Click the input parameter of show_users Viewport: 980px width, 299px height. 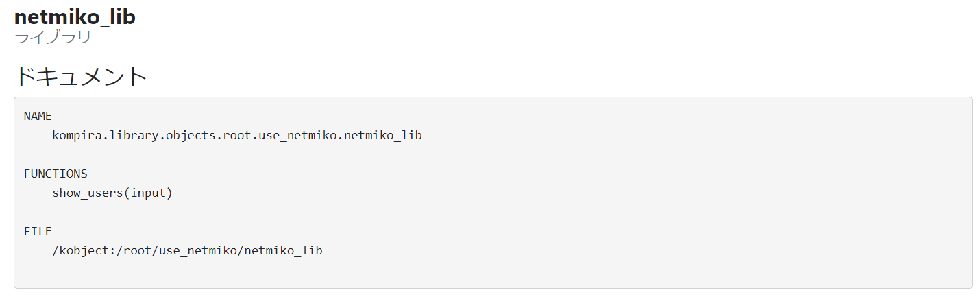tap(148, 193)
